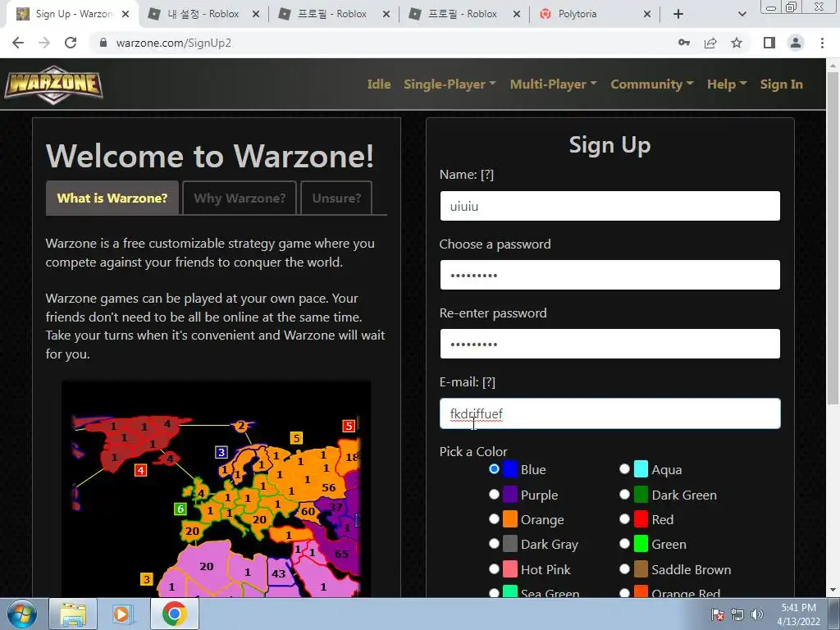
Task: Switch to Why Warzone? tab
Action: (240, 199)
